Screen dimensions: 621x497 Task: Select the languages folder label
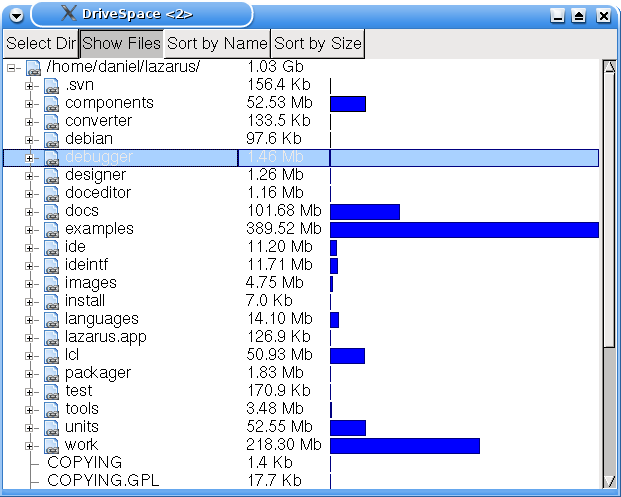tap(101, 319)
